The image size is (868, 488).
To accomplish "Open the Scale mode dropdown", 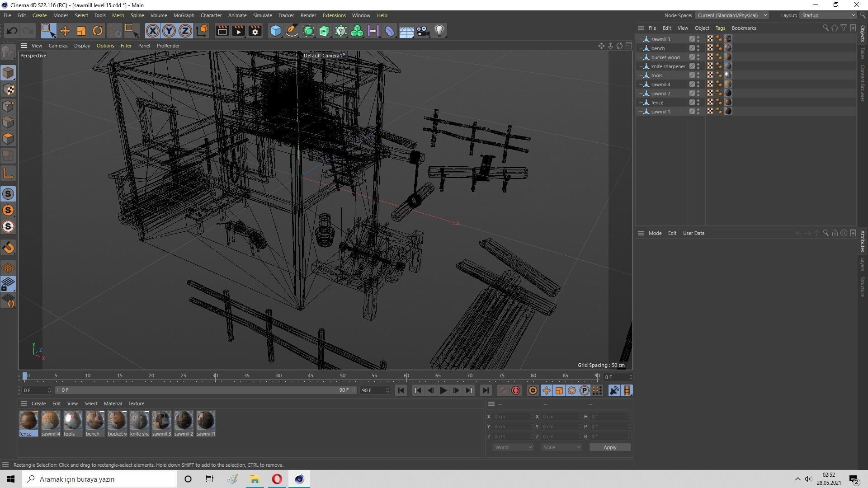I will coord(561,447).
